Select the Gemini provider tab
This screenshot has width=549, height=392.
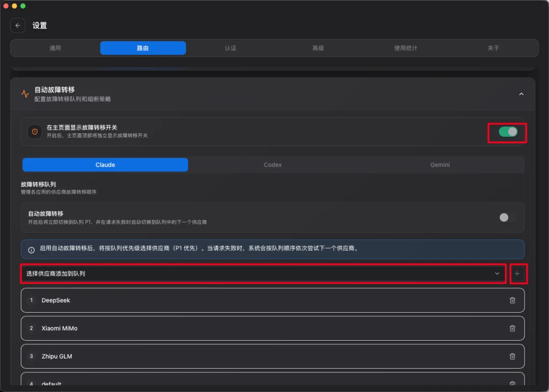(440, 164)
